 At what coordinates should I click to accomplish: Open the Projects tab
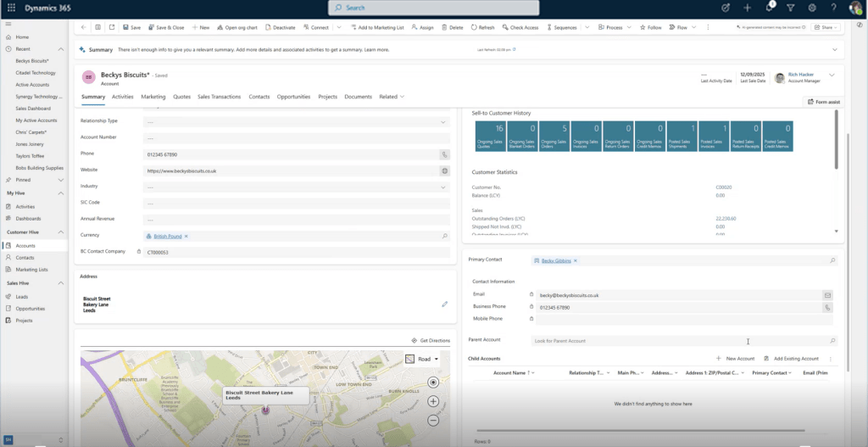(328, 97)
